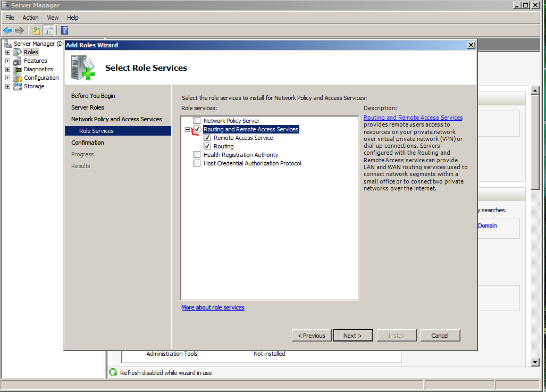Click the Server Manager root node icon
Screen dimensions: 546x392
pyautogui.click(x=7, y=44)
